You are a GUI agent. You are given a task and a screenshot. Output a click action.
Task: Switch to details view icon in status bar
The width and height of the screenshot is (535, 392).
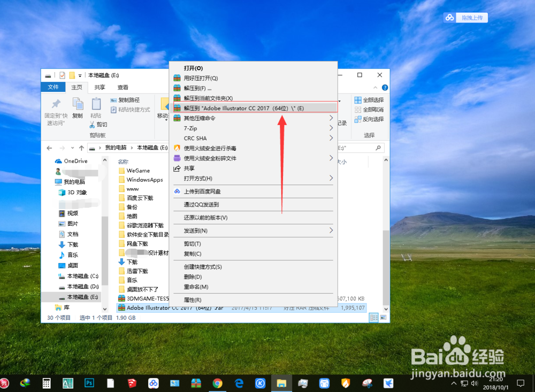coord(374,318)
